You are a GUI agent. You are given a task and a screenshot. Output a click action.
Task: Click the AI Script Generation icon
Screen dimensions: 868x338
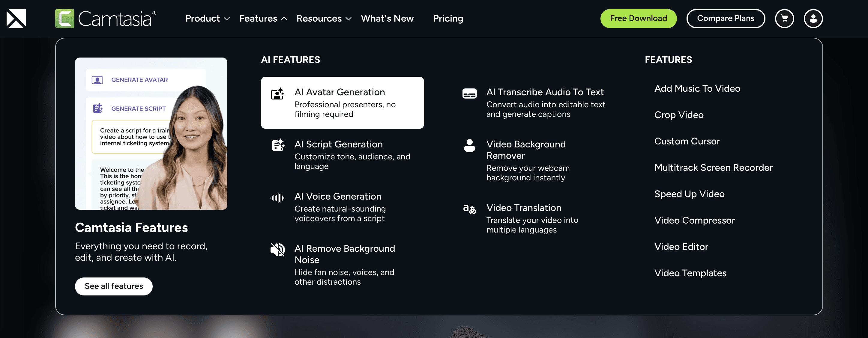[x=278, y=145]
